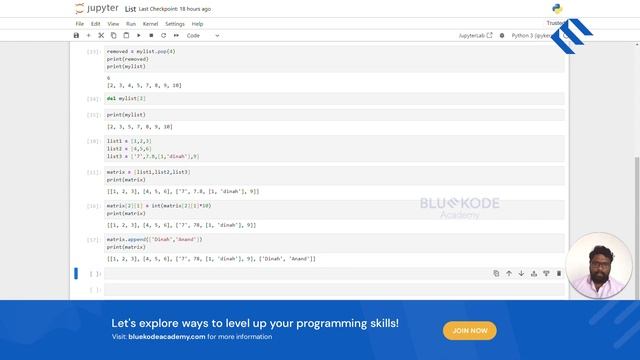The image size is (640, 360).
Task: Click the Jupyter logo
Action: pyautogui.click(x=96, y=8)
